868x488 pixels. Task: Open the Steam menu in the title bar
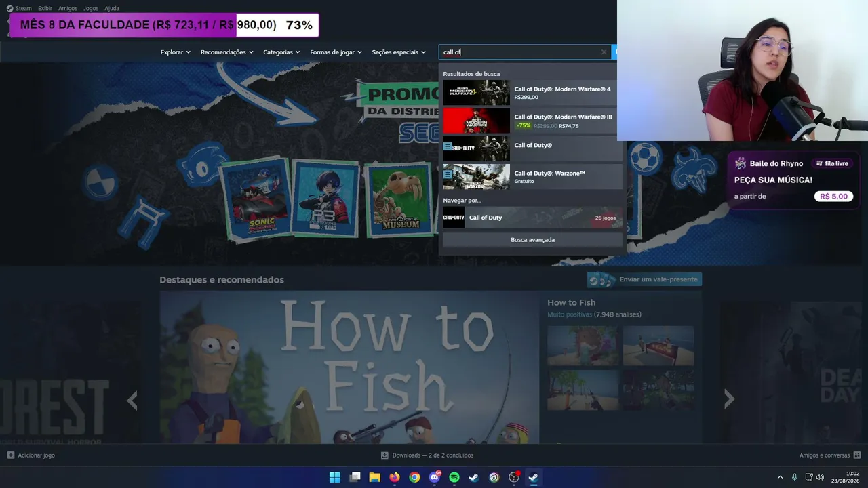24,8
